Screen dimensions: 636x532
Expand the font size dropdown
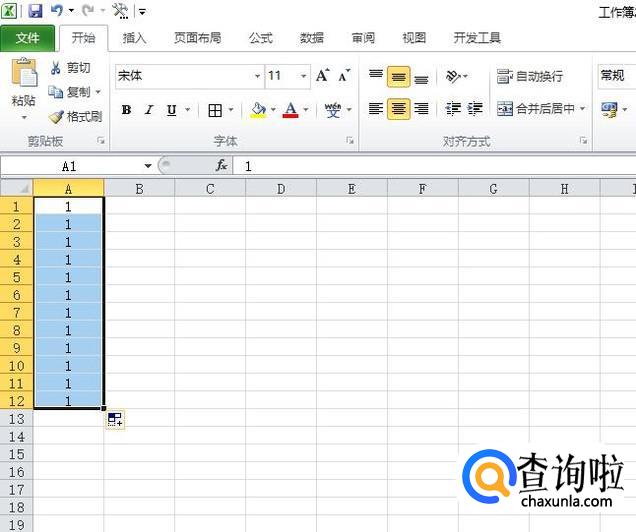tap(304, 76)
